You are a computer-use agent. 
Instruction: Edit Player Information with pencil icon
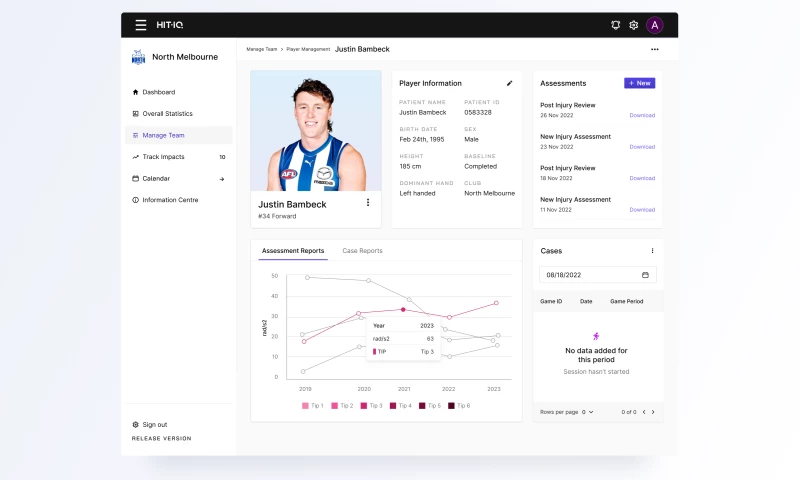point(509,83)
